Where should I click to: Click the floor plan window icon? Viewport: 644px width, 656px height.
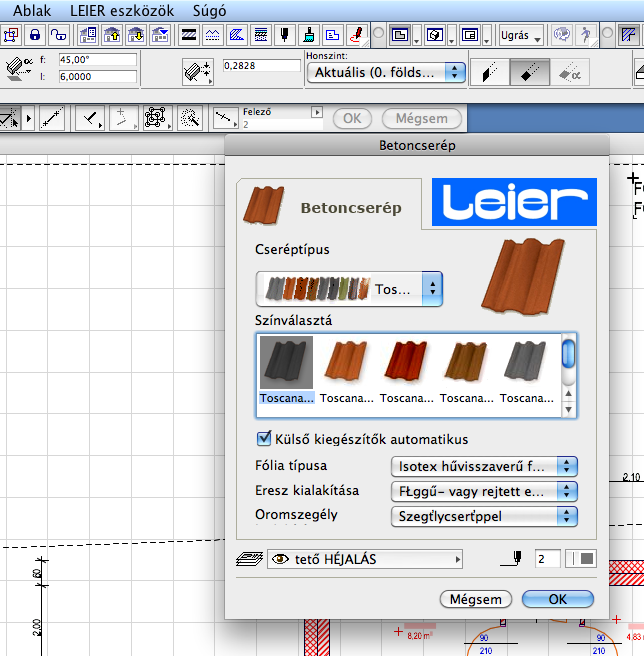400,35
